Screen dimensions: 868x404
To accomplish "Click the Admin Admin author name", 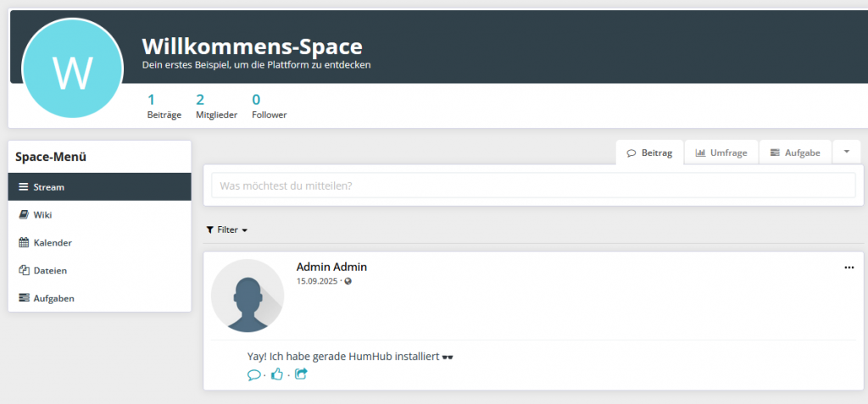I will (x=331, y=267).
